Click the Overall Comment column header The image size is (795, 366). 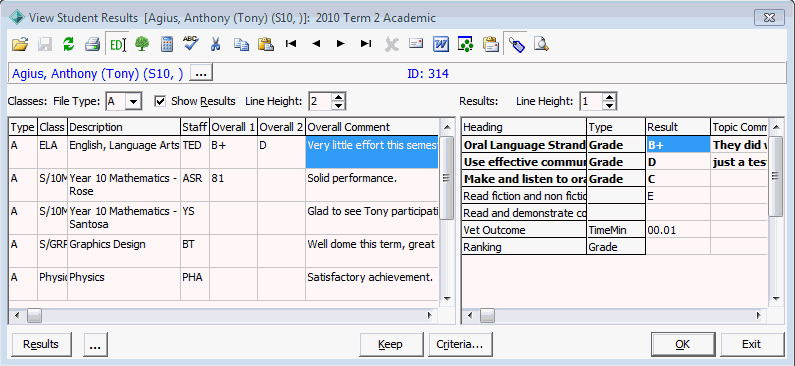[372, 127]
